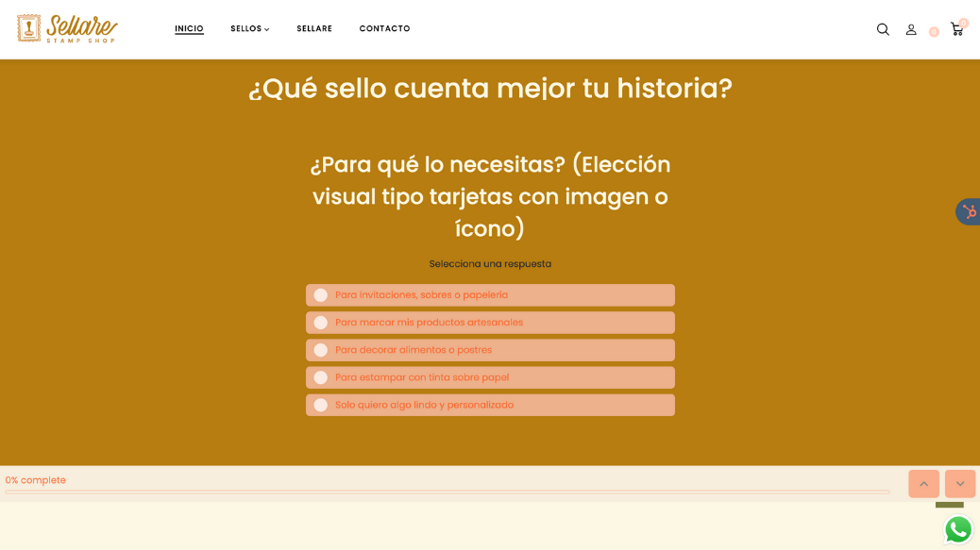
Task: Open the shopping cart icon
Action: click(956, 29)
